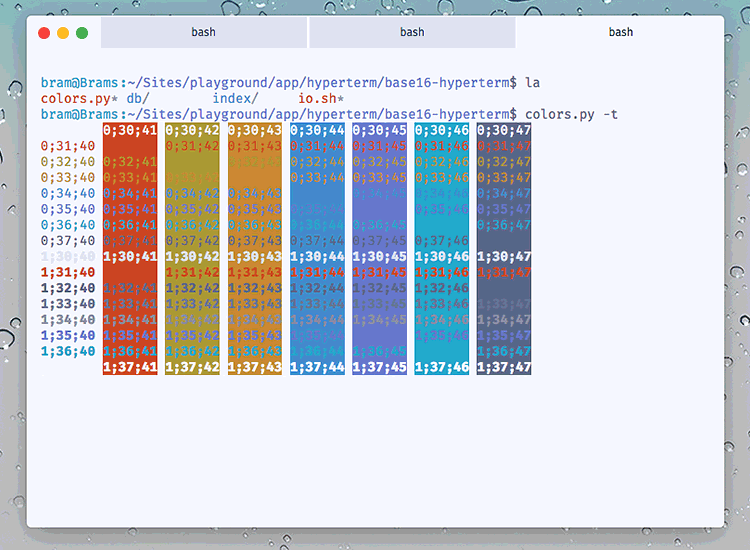Click the 0;32;40 olive text
Screen dimensions: 750x550
click(x=68, y=162)
